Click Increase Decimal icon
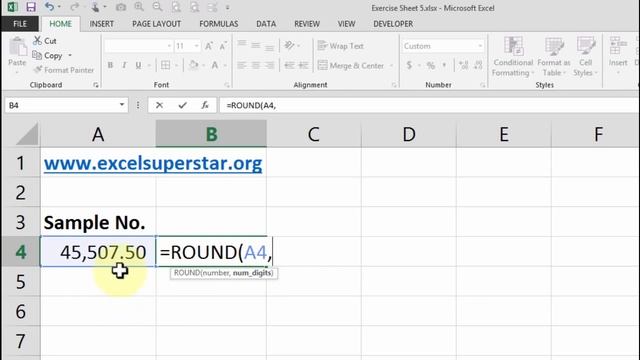The image size is (640, 360). click(463, 65)
